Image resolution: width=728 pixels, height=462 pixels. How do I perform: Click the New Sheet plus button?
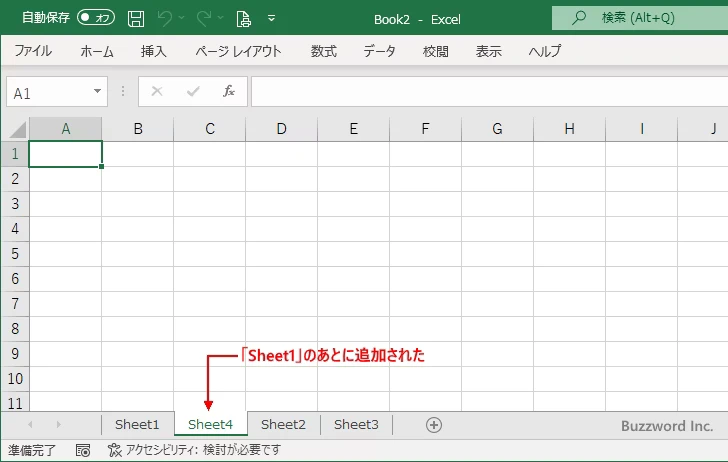coord(434,425)
